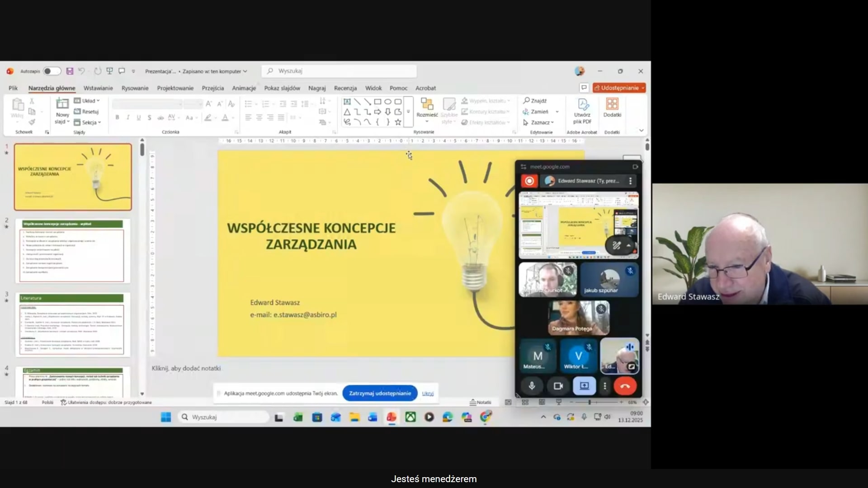Click the Meet present screen icon
The height and width of the screenshot is (488, 868).
coord(584,386)
